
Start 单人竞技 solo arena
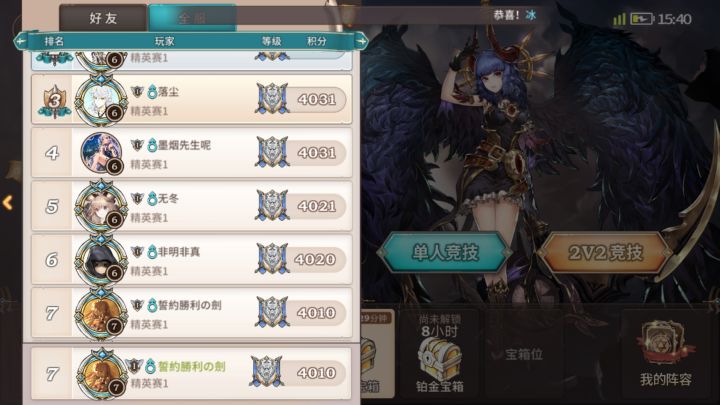[x=444, y=253]
